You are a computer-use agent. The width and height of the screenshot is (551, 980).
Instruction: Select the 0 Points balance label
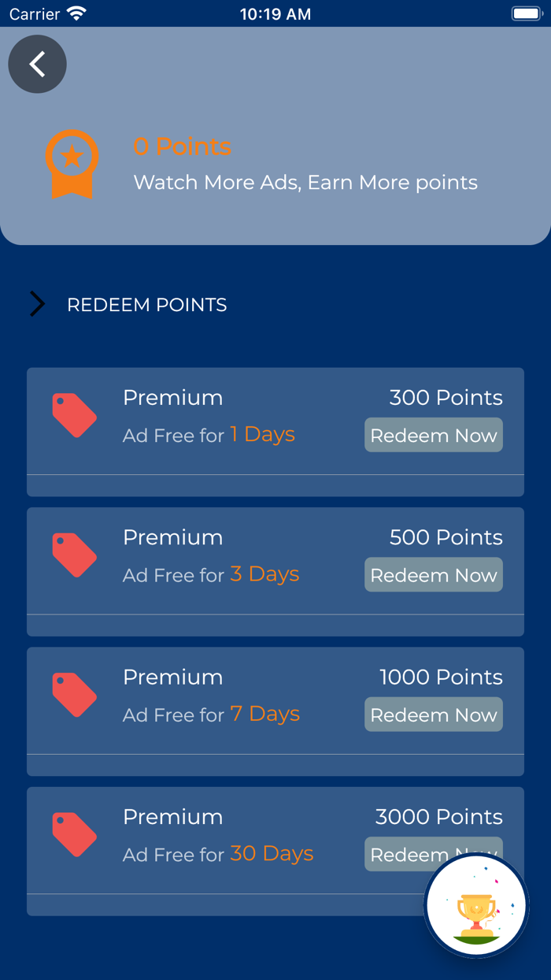click(182, 147)
